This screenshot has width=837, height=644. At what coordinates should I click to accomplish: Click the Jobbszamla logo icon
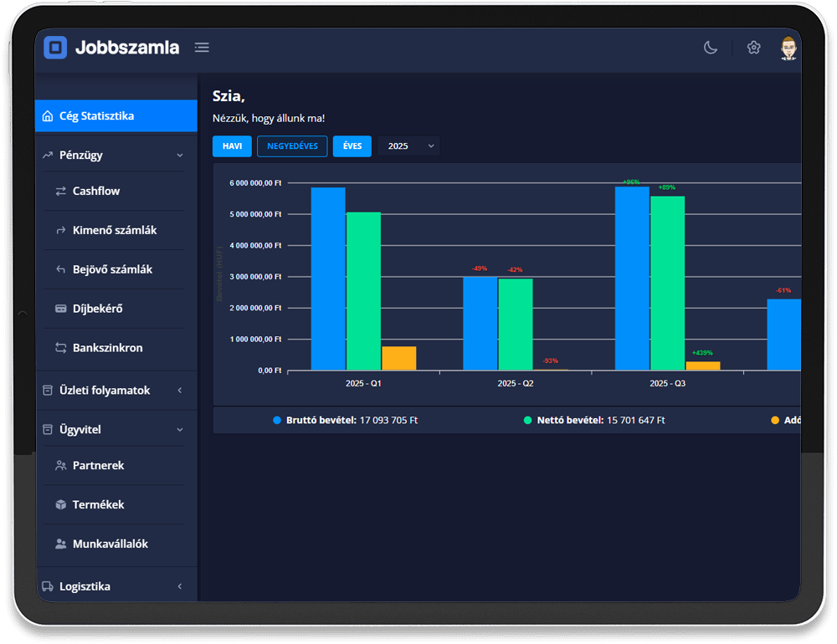tap(55, 48)
